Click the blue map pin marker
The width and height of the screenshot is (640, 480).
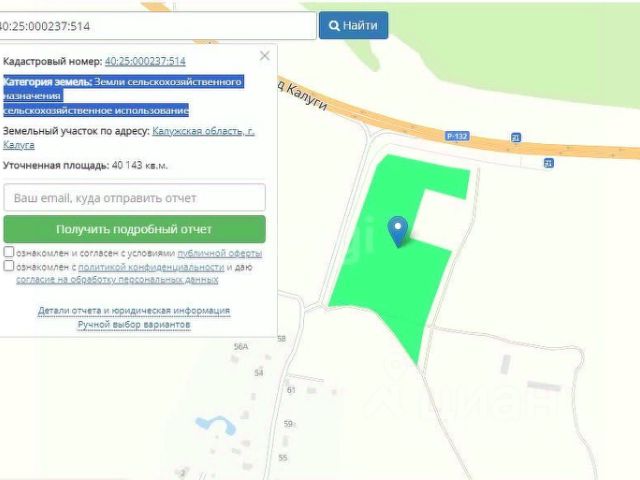point(398,231)
